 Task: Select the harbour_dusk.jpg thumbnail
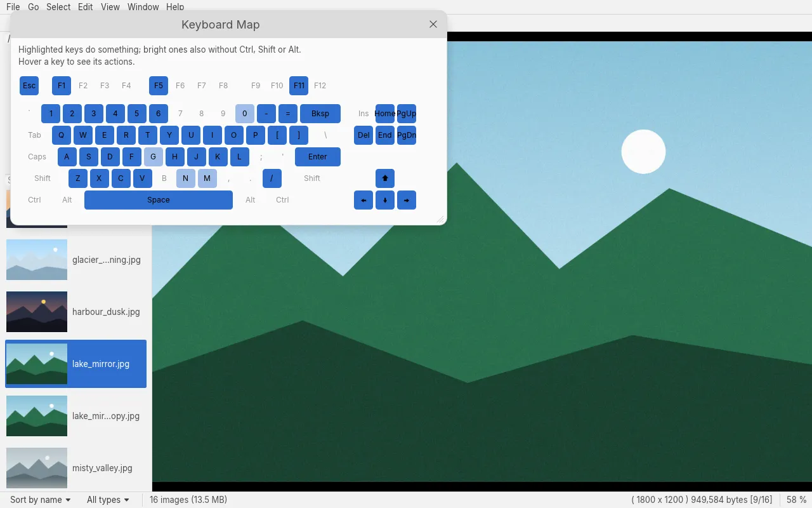[x=37, y=312]
